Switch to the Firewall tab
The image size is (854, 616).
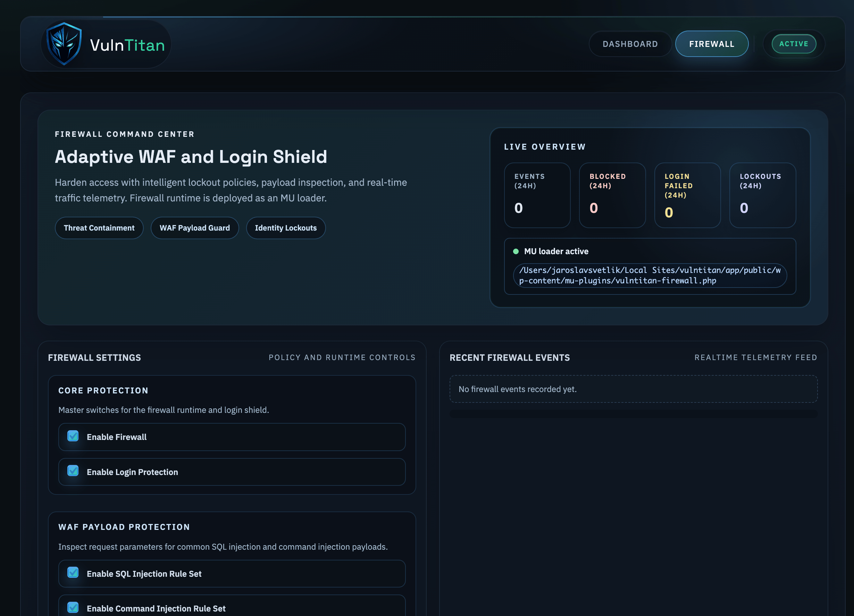click(712, 44)
